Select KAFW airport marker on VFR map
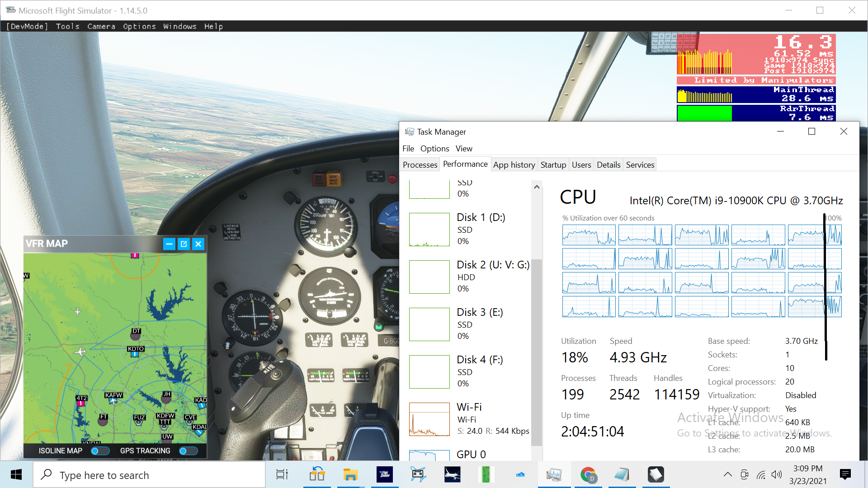 pos(113,398)
